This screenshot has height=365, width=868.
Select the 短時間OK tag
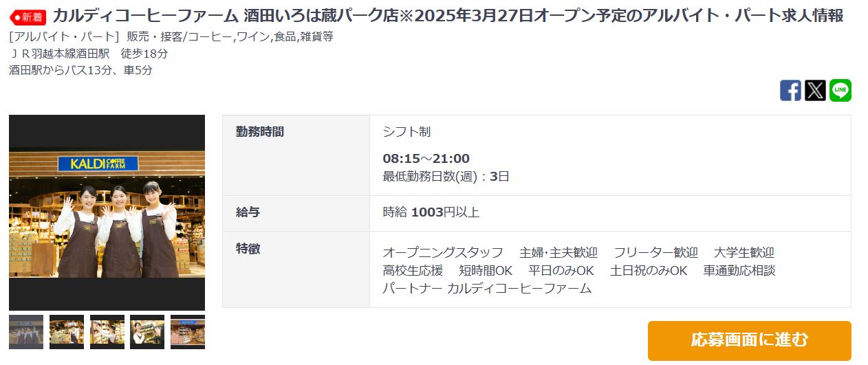(486, 271)
